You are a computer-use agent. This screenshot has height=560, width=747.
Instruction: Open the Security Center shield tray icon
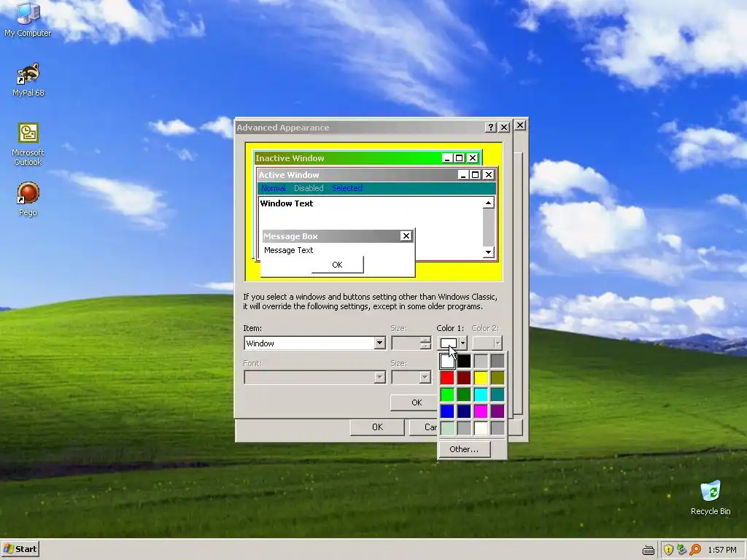click(x=668, y=550)
